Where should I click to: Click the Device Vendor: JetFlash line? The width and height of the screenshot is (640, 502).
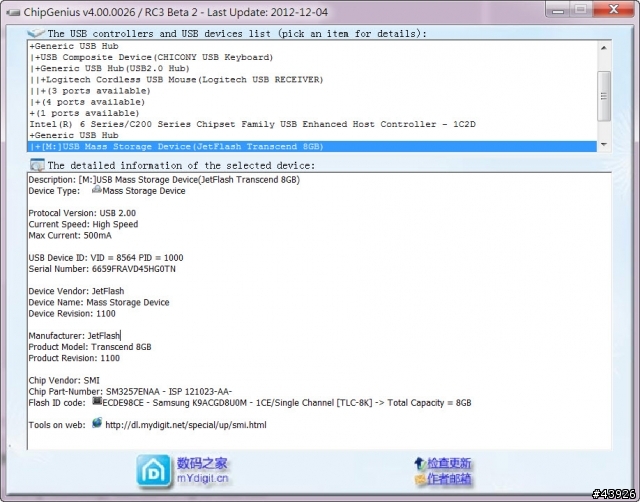pyautogui.click(x=76, y=291)
